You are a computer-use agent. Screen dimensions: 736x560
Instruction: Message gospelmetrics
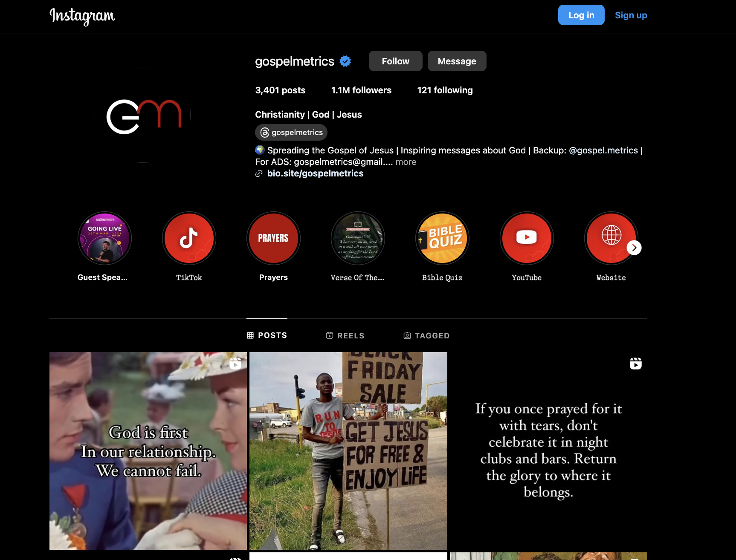457,61
